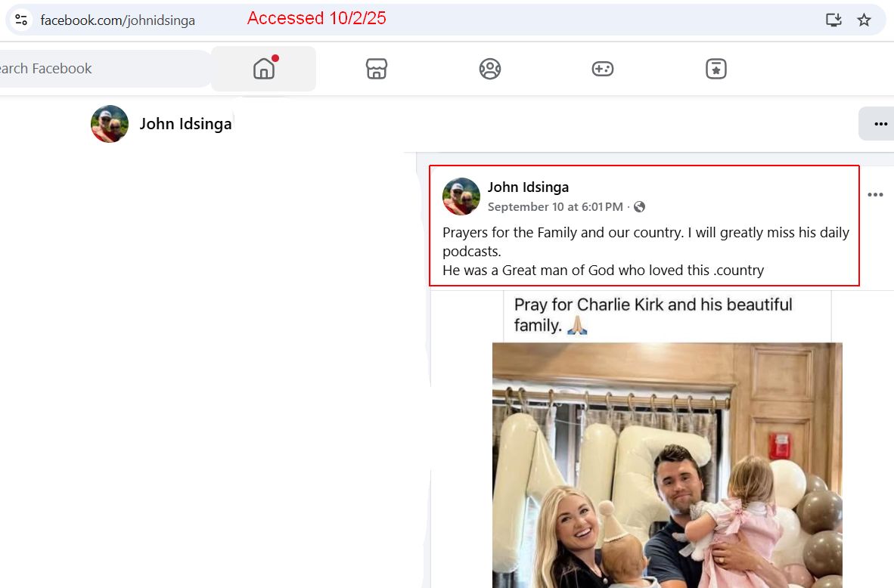Click the post author's small avatar
Viewport: 894px width, 588px height.
point(461,197)
